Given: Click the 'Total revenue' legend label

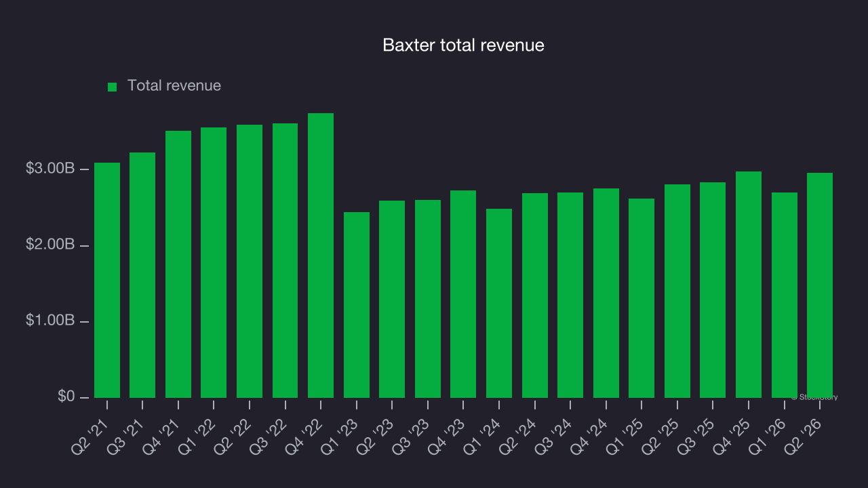Looking at the screenshot, I should pyautogui.click(x=174, y=85).
